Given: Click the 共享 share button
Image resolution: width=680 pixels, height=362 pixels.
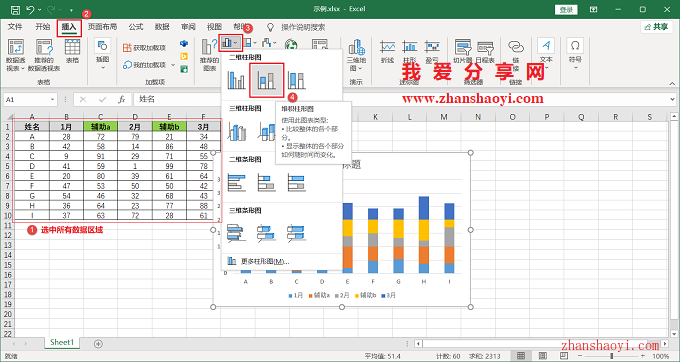Looking at the screenshot, I should click(656, 27).
